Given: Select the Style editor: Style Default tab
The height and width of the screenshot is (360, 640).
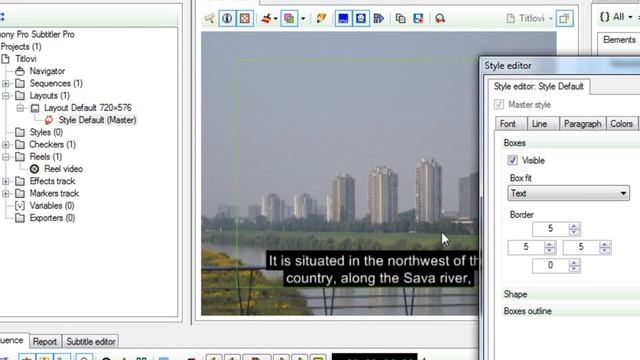Looking at the screenshot, I should (x=539, y=87).
